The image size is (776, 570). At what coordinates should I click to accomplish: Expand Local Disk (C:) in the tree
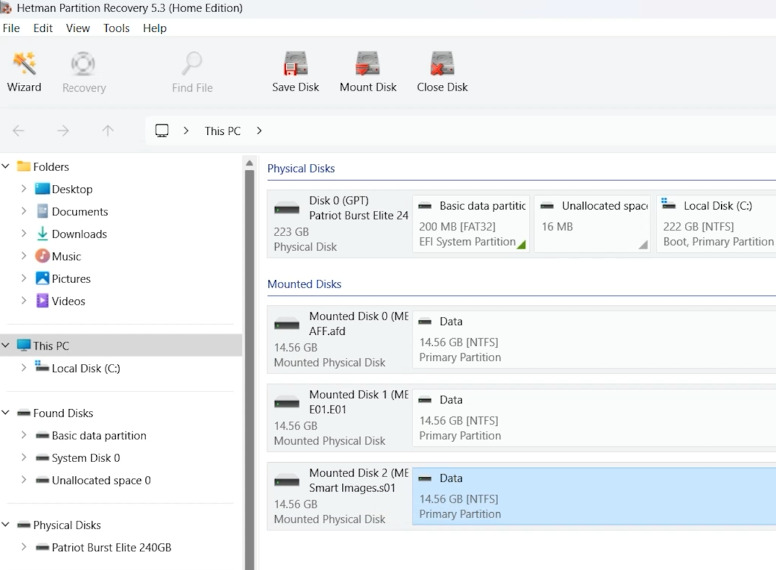pos(23,368)
